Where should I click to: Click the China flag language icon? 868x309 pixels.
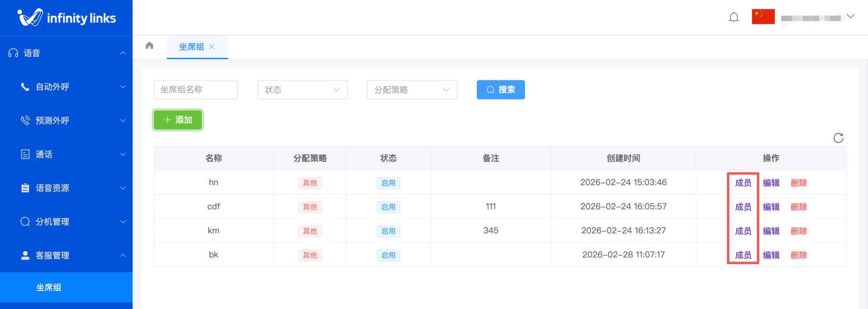pyautogui.click(x=763, y=17)
